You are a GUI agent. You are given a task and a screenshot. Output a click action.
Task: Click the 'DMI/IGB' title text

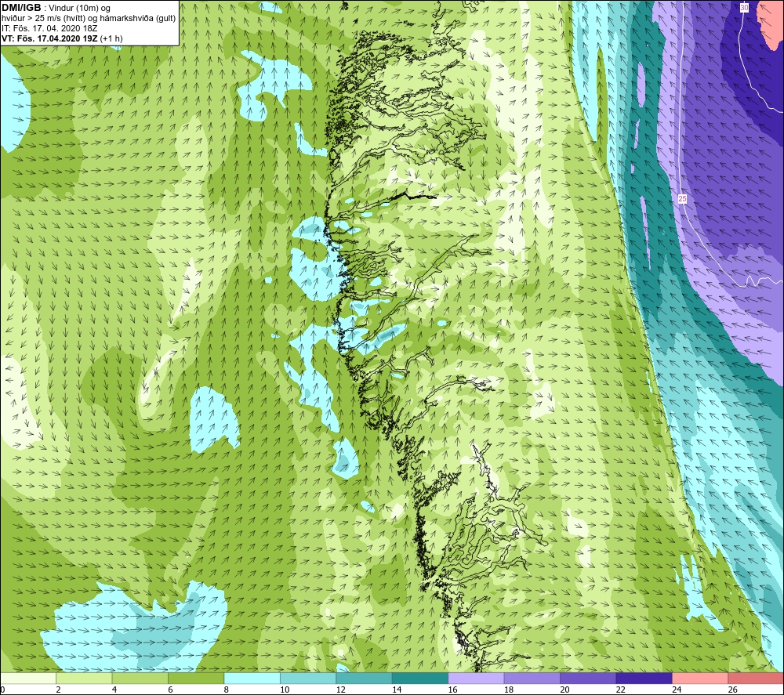tap(21, 8)
